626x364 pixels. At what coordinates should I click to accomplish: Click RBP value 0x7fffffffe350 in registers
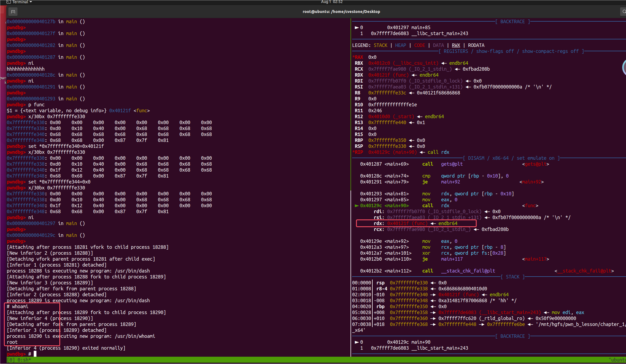(x=387, y=140)
